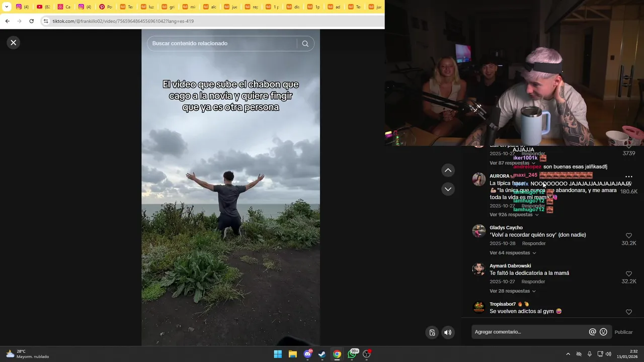Go forward in Chrome browser

click(x=19, y=21)
